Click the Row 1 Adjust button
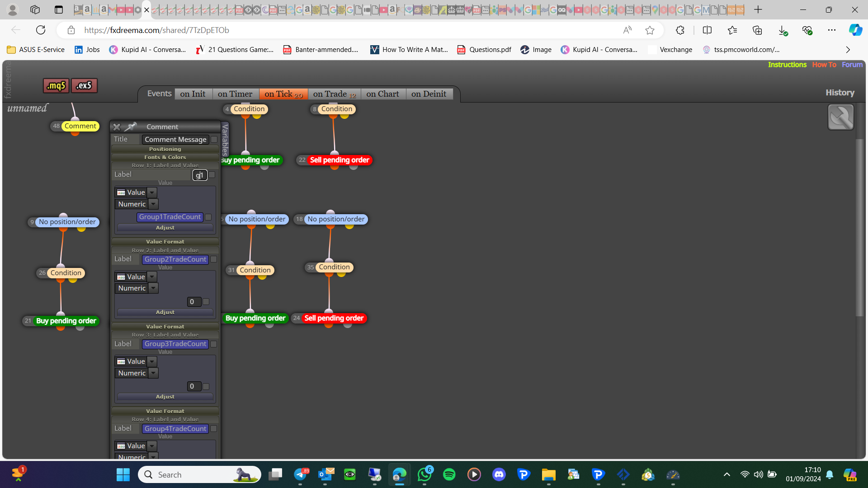The height and width of the screenshot is (488, 868). click(165, 228)
